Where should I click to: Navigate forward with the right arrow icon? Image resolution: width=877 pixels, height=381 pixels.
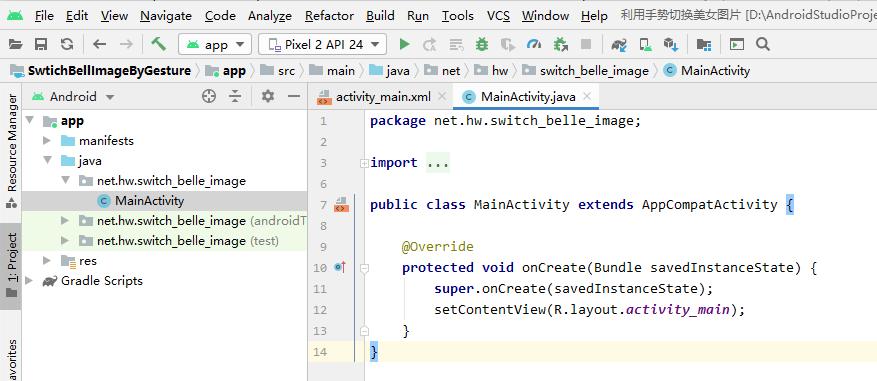pyautogui.click(x=126, y=44)
